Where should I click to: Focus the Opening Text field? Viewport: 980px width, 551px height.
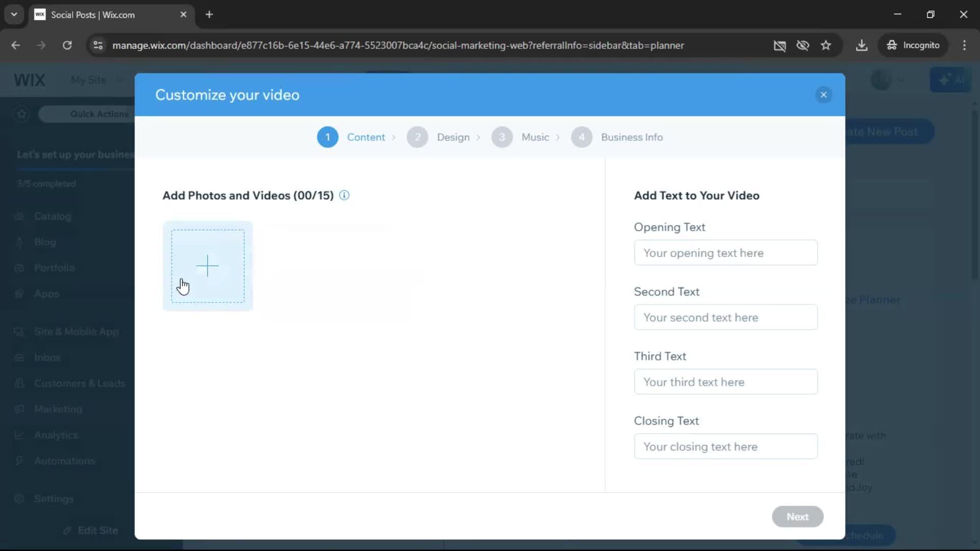725,253
